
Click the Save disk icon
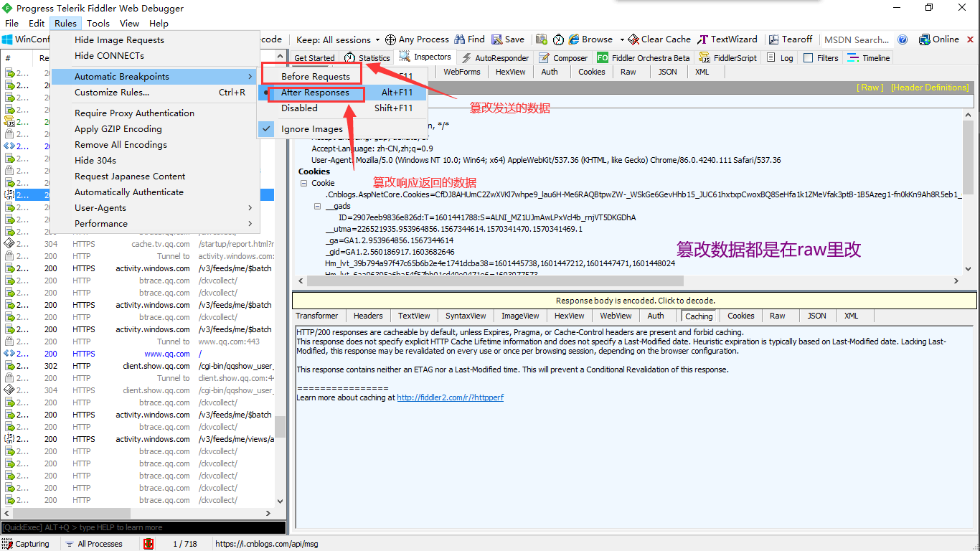(497, 39)
